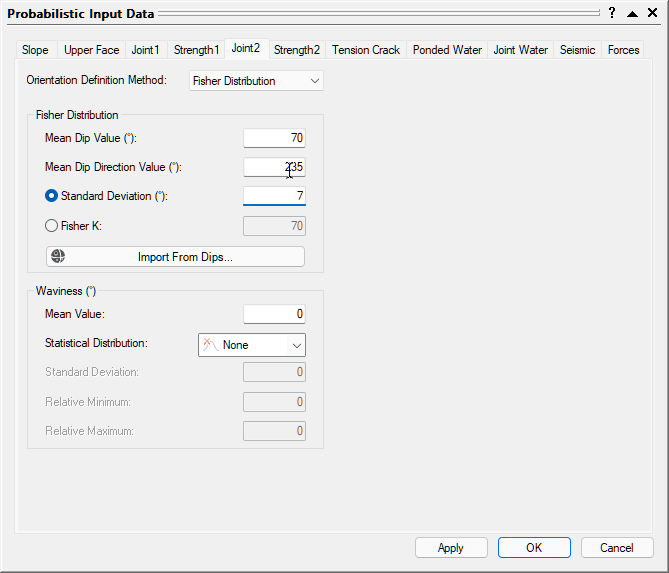669x573 pixels.
Task: Expand the Statistical Distribution dropdown
Action: click(x=252, y=345)
